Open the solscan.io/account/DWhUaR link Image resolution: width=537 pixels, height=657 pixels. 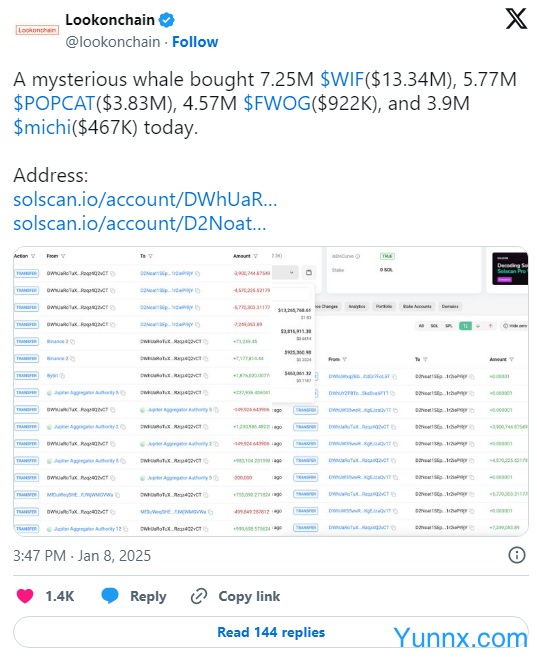(145, 199)
